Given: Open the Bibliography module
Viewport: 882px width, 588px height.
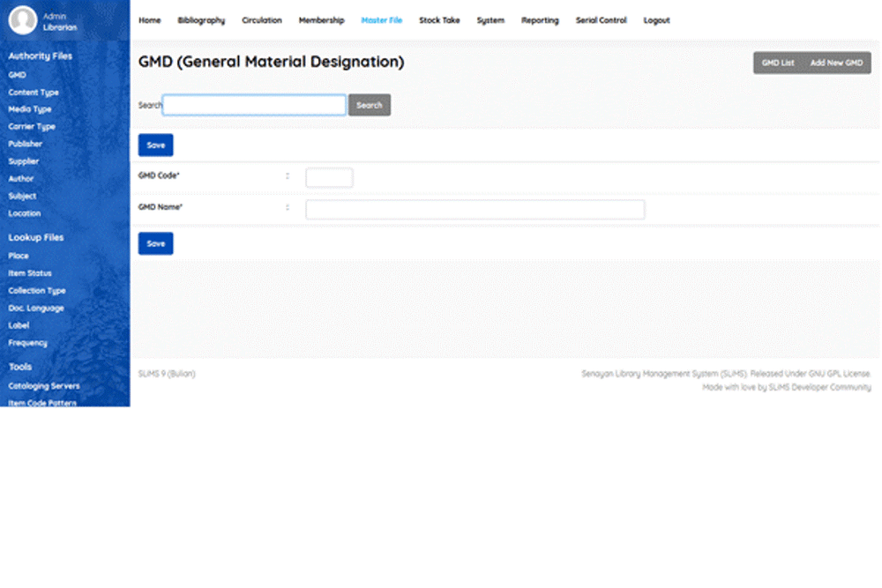Looking at the screenshot, I should click(x=200, y=20).
